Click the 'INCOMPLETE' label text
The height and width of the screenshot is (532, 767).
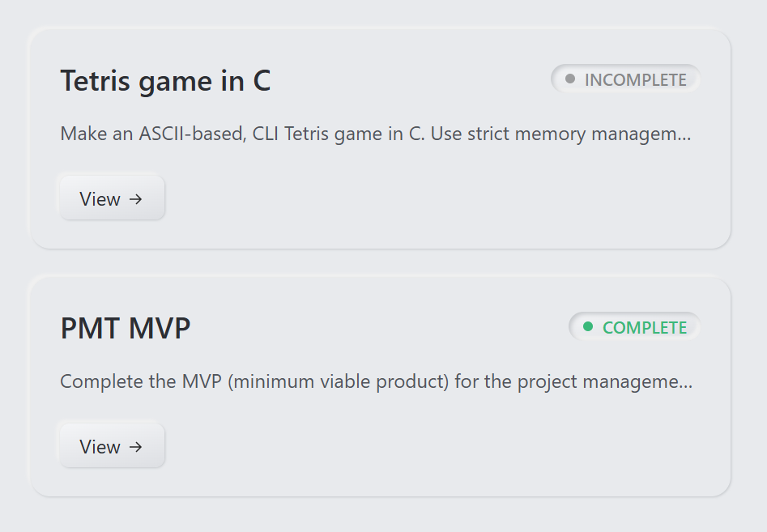(x=636, y=80)
